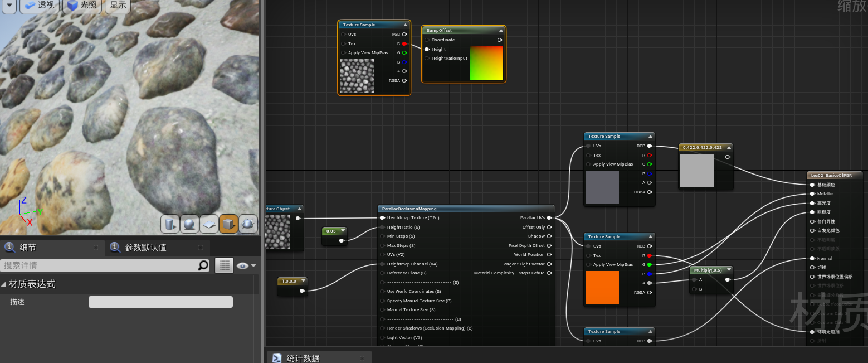Expand the 0.05 constant node arrow
Screen dimensions: 868x363
(x=342, y=231)
